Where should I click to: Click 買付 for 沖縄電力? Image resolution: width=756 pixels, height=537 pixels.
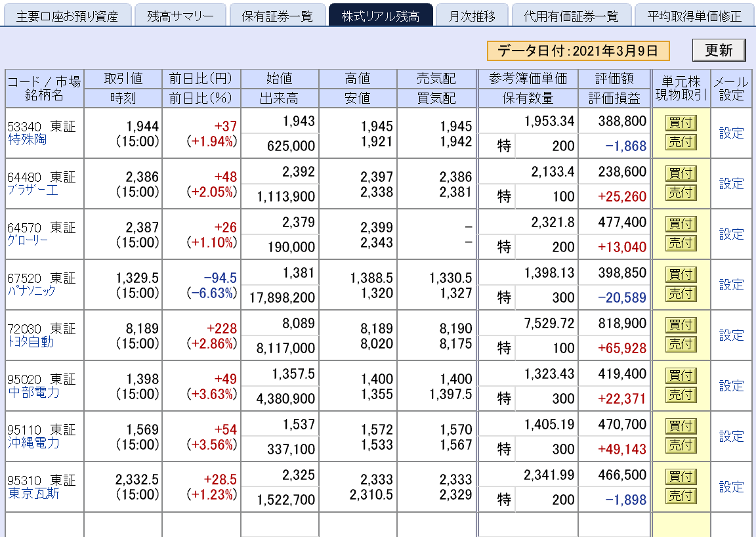click(681, 426)
